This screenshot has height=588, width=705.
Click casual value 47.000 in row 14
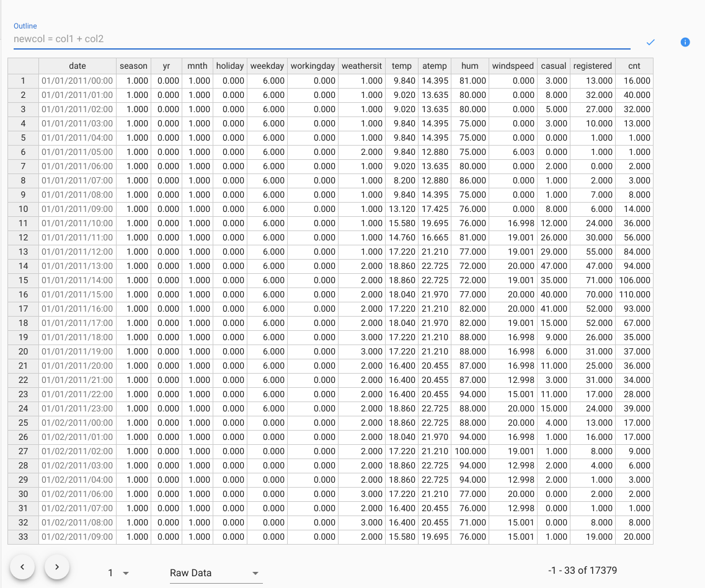click(x=554, y=266)
